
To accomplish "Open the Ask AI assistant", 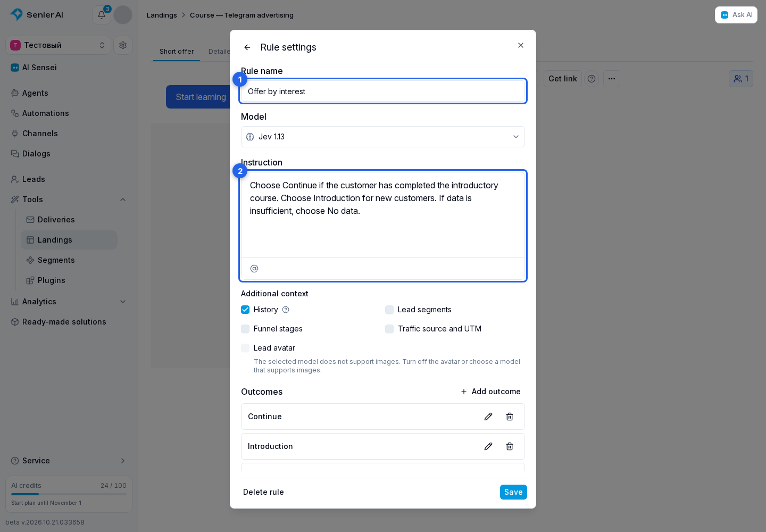I will 736,15.
